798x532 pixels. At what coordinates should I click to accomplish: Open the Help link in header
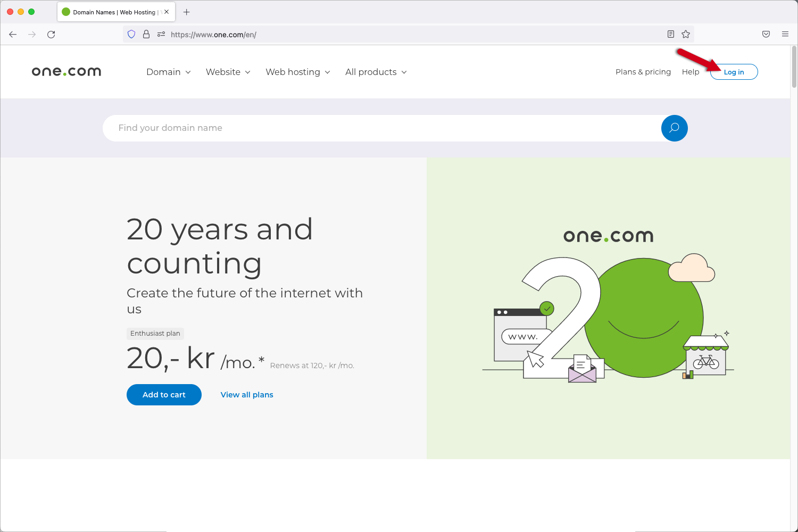(691, 72)
